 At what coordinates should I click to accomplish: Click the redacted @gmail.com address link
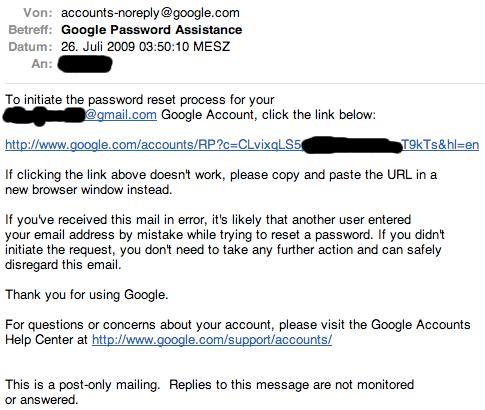click(80, 115)
